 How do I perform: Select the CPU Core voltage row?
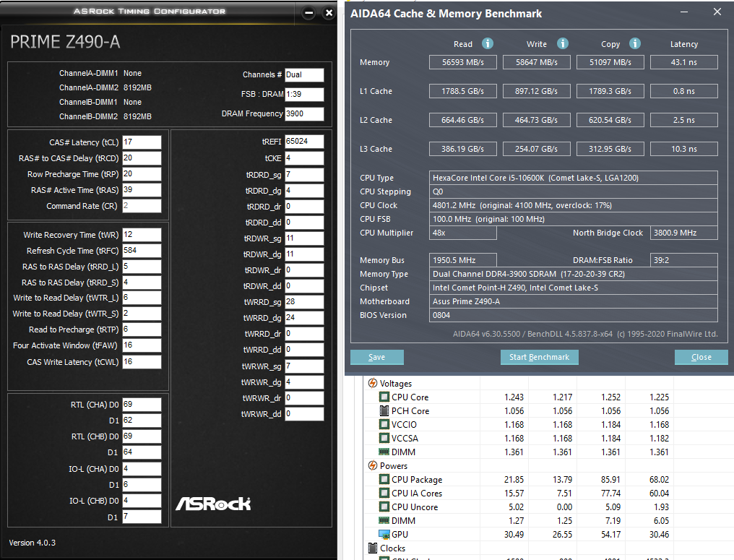(519, 397)
